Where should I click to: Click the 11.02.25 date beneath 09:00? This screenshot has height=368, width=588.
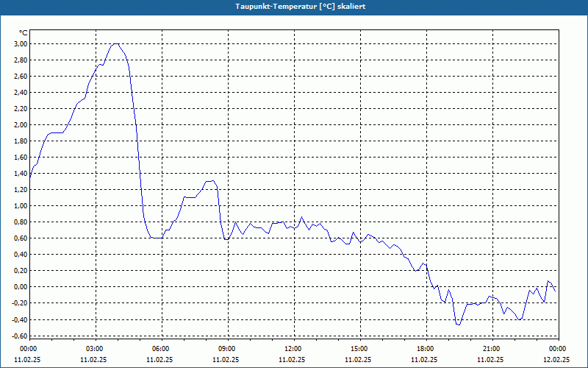tap(226, 359)
